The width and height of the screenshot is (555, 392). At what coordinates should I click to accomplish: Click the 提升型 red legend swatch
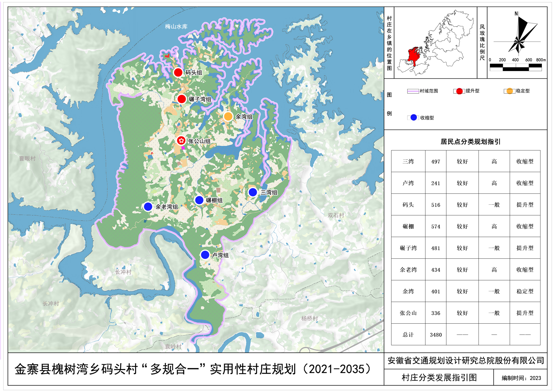(459, 91)
